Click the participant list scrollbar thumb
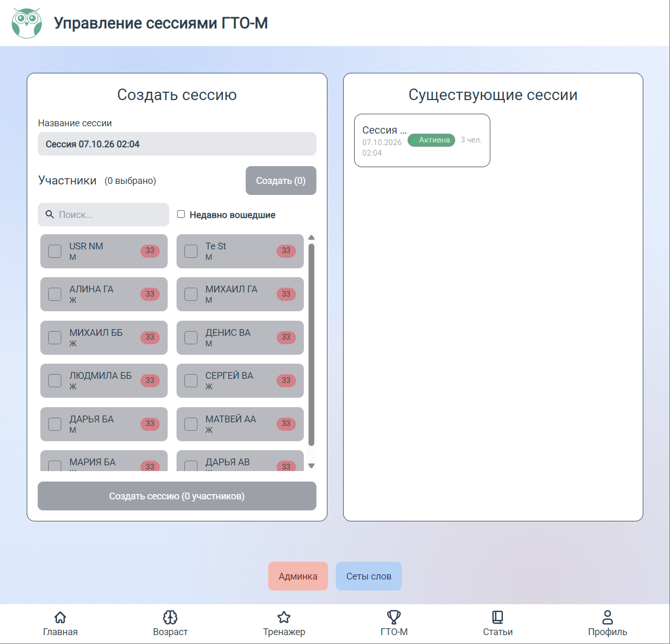 click(312, 345)
